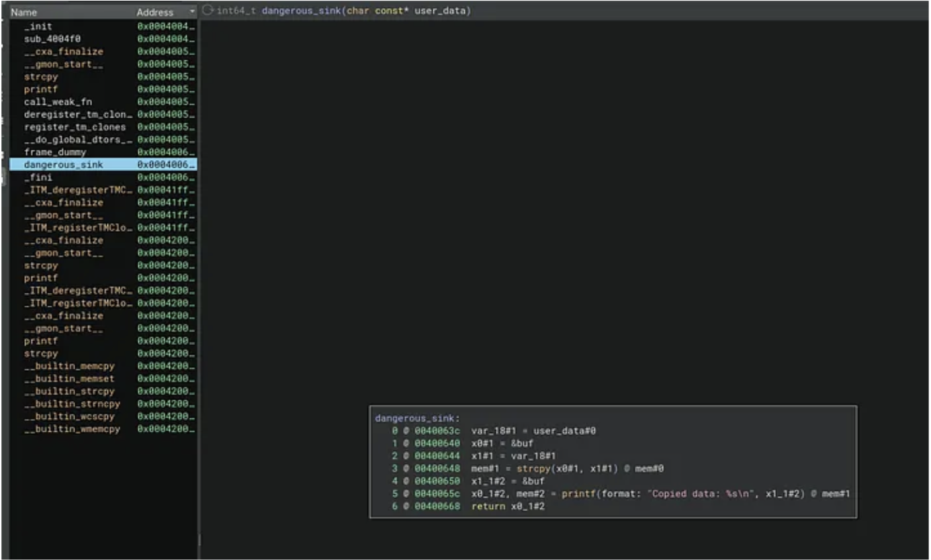Screen dimensions: 931x560
Task: Click the strcpy call in the SSA code
Action: pos(535,469)
